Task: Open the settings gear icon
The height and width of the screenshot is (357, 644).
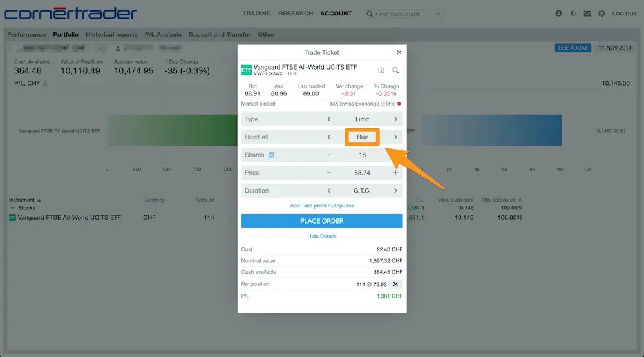Action: pyautogui.click(x=601, y=14)
